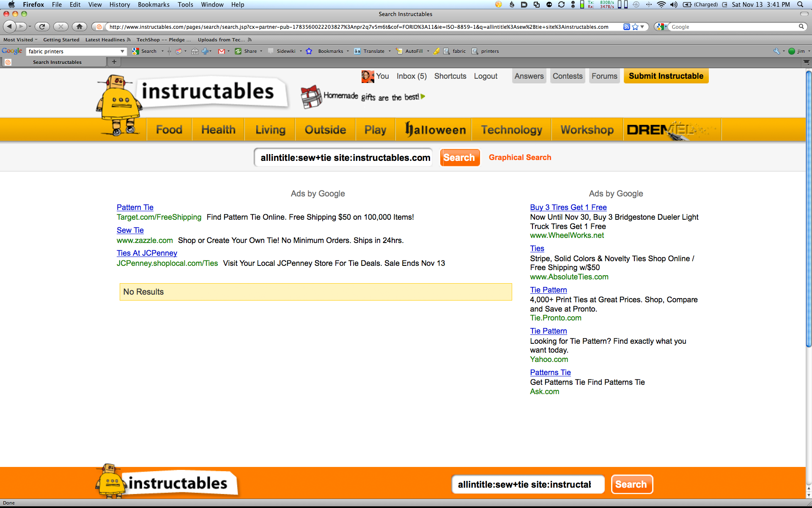Click the volume icon in menu bar
This screenshot has width=812, height=508.
coord(674,5)
